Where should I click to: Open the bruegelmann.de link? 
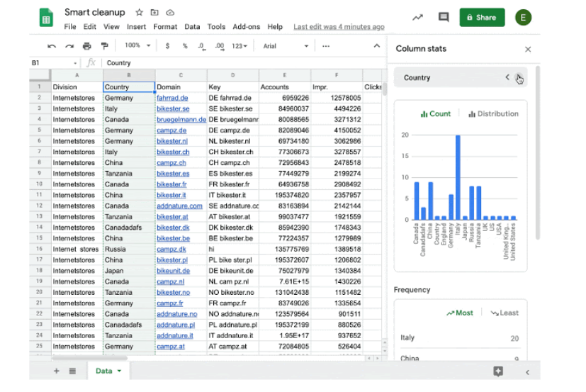[x=181, y=120]
